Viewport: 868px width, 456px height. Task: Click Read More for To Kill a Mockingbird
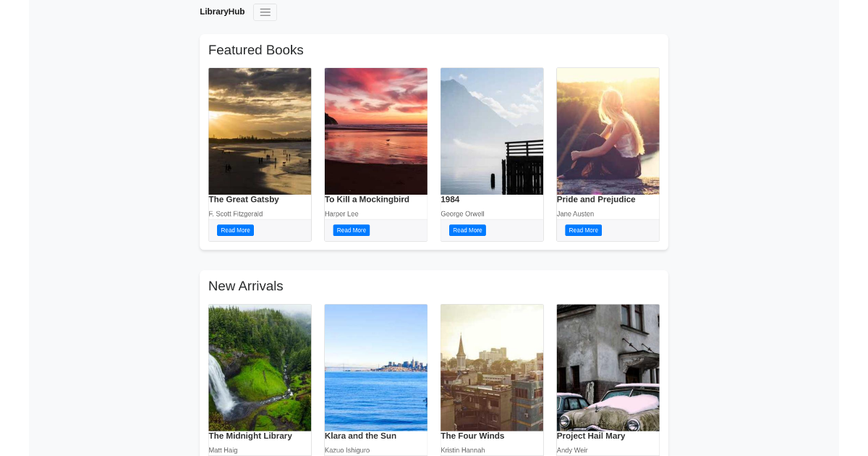[351, 229]
